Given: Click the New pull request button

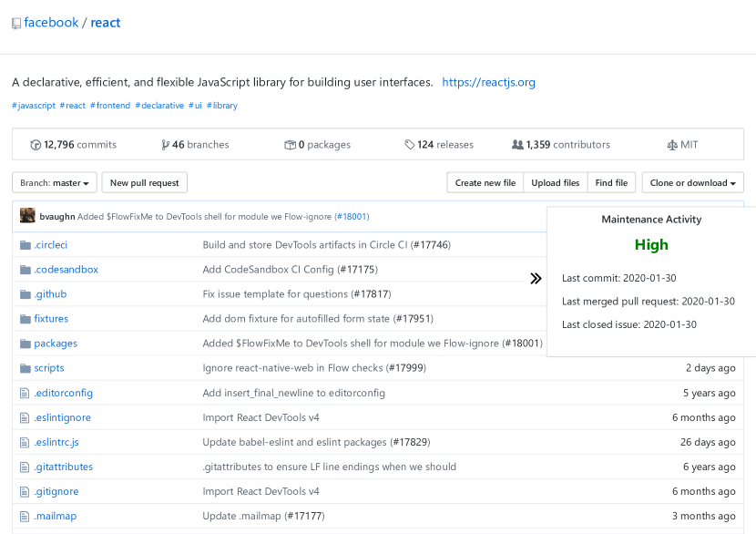Looking at the screenshot, I should point(145,183).
